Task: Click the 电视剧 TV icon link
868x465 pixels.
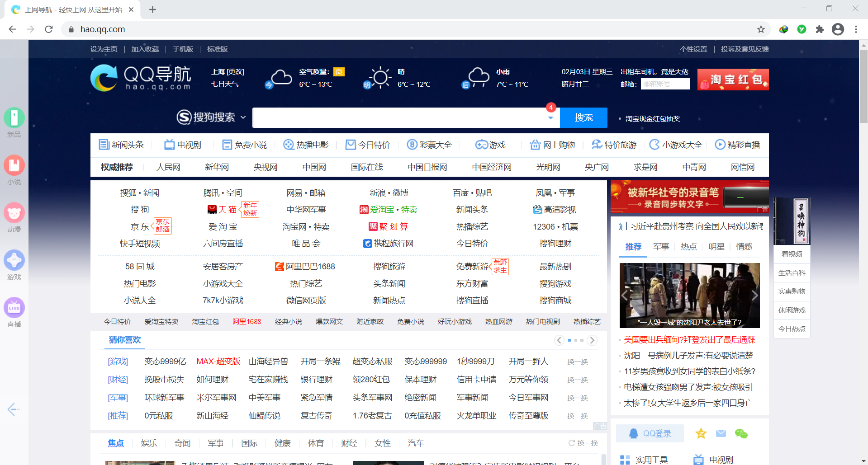Action: click(183, 145)
